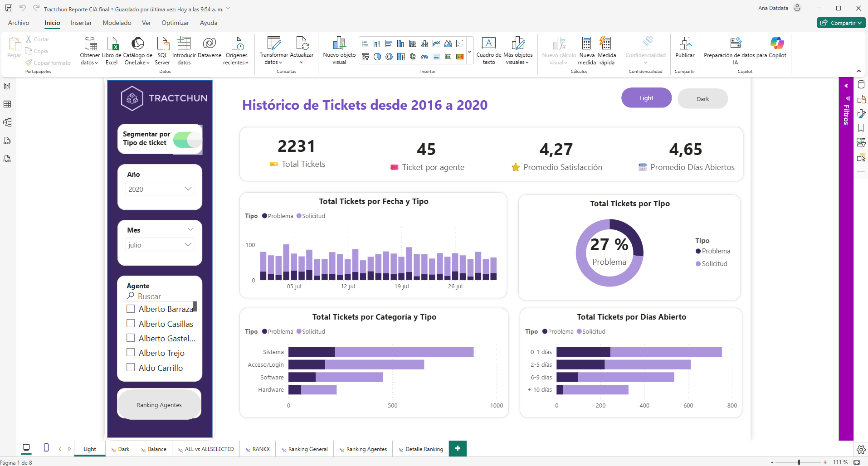Click the chevron beside the Mes title
Image resolution: width=868 pixels, height=466 pixels.
pos(190,229)
